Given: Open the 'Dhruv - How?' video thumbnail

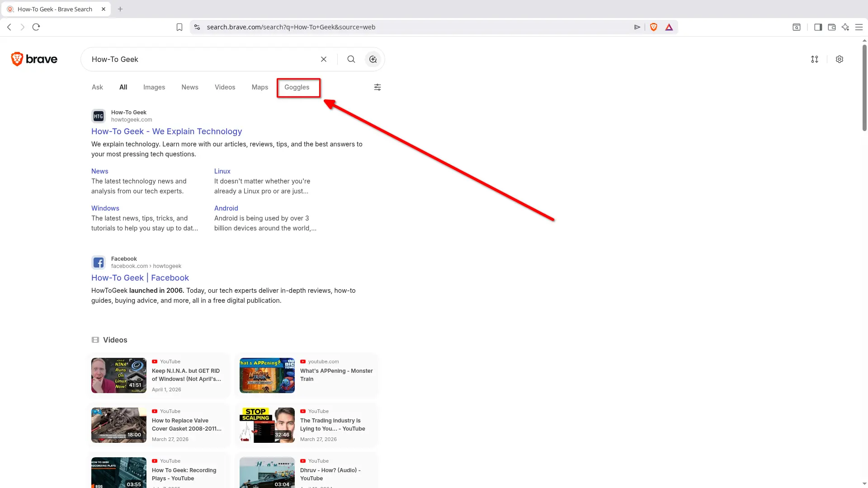Looking at the screenshot, I should pyautogui.click(x=267, y=473).
